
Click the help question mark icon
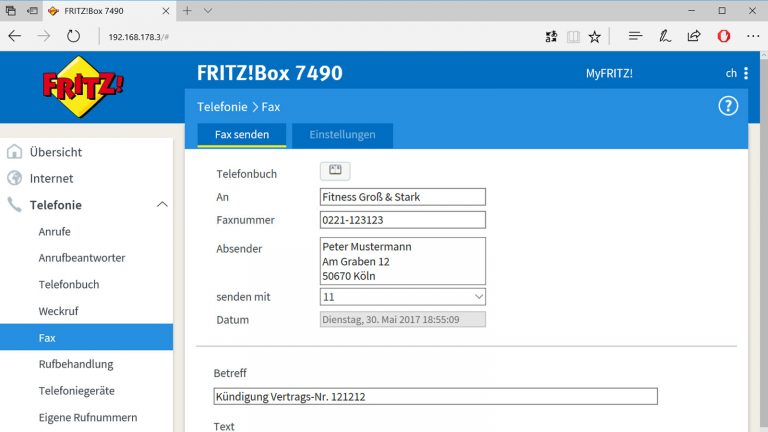[727, 106]
